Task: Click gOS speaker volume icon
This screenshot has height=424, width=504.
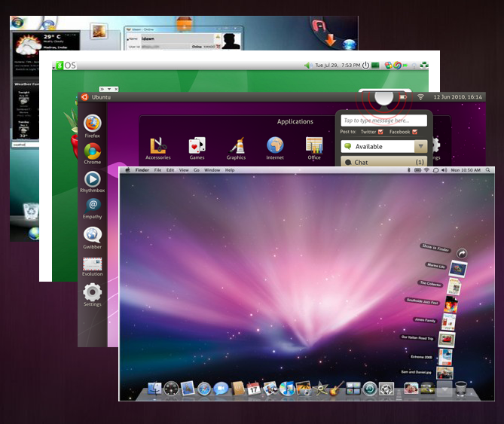Action: [x=308, y=66]
